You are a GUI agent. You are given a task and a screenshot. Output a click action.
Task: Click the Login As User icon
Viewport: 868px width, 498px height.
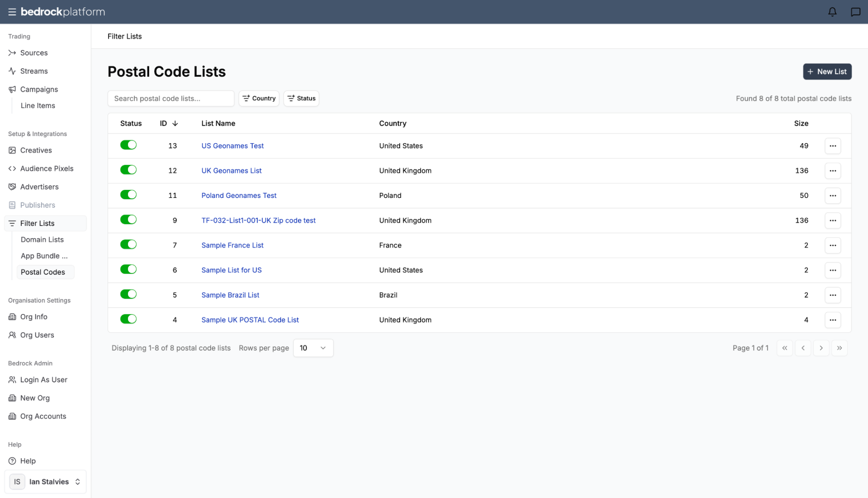point(12,380)
